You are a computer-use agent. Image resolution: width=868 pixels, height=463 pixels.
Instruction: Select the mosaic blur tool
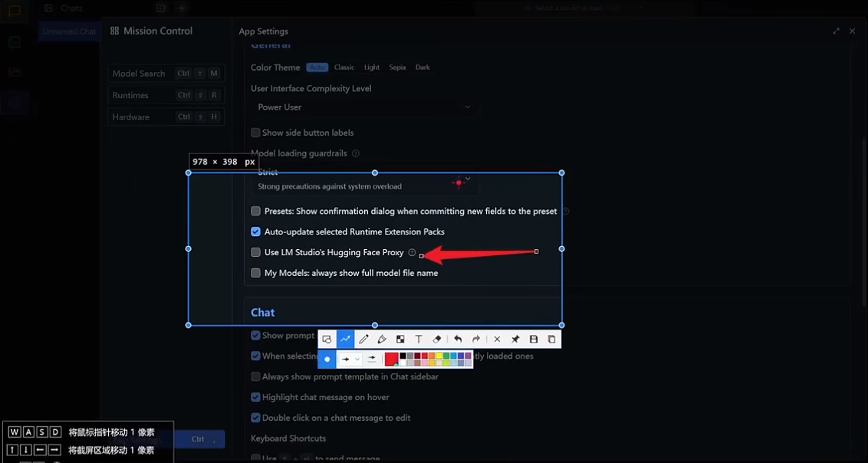(x=400, y=339)
